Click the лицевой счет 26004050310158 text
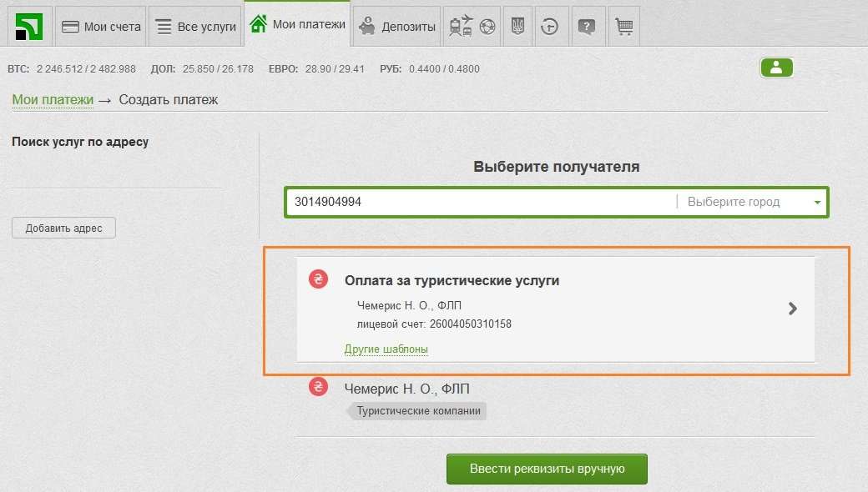Viewport: 868px width, 492px height. [434, 324]
